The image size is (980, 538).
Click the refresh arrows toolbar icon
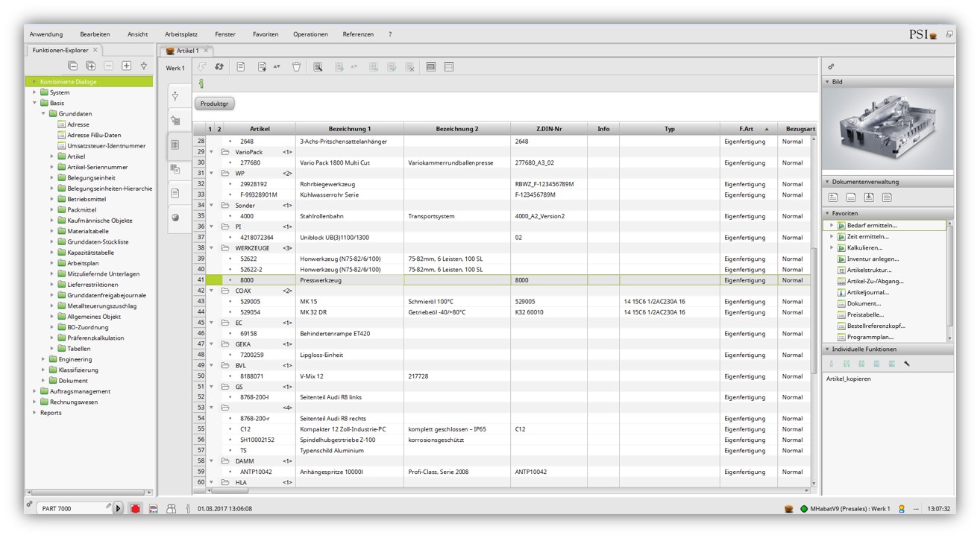219,67
